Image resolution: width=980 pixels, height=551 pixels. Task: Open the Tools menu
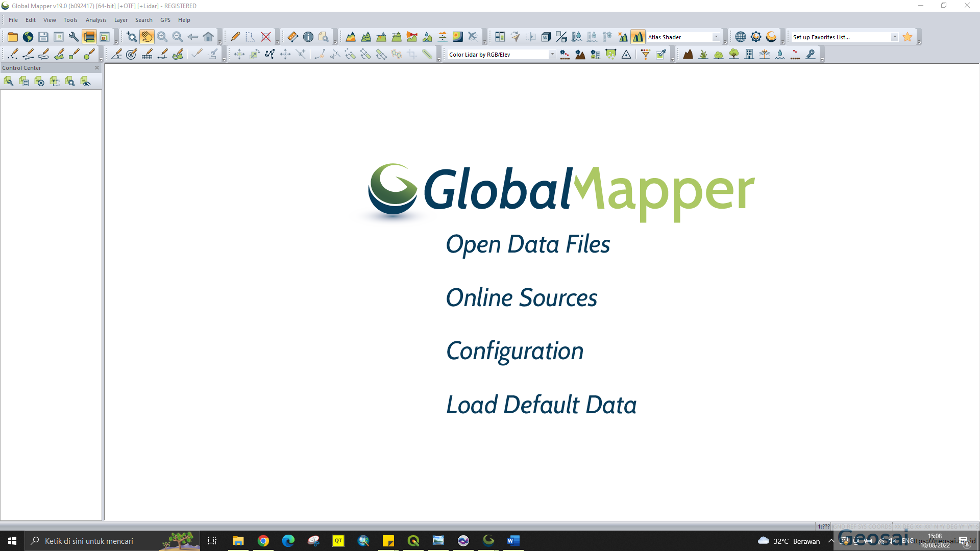[x=70, y=20]
